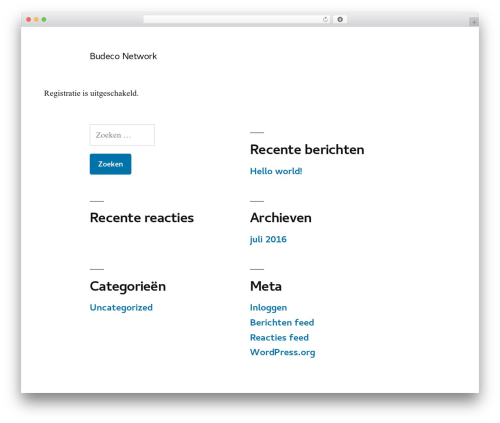
Task: Click the round icon button right of address bar
Action: coord(340,20)
